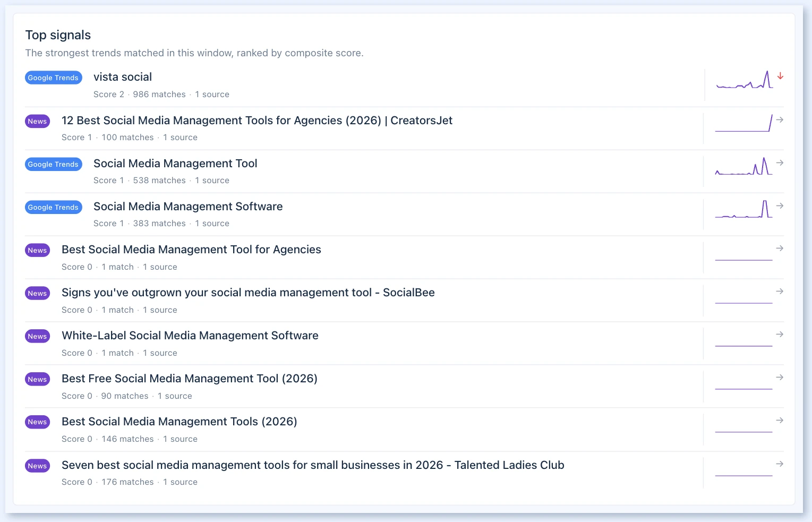Click the Social Media Management Software sparkline

(744, 209)
